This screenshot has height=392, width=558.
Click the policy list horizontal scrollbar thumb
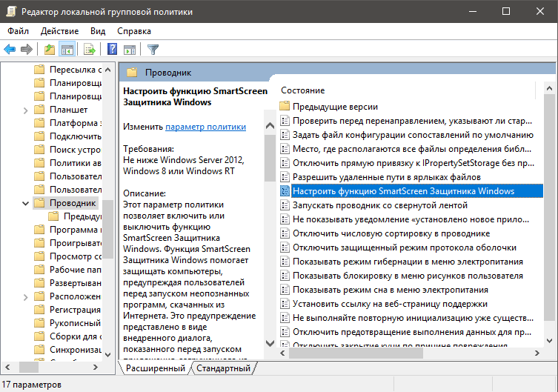[x=356, y=353]
